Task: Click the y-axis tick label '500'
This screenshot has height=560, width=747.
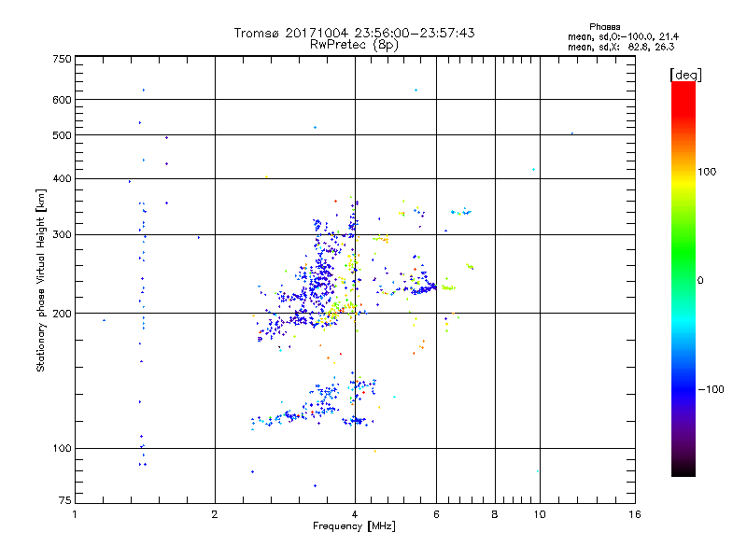Action: coord(62,135)
